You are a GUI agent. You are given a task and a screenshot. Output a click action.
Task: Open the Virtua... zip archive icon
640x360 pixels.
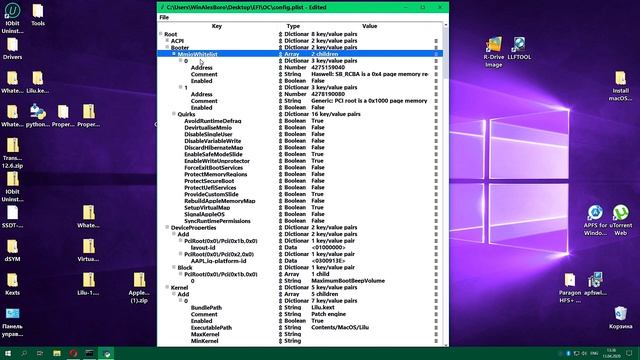coord(89,250)
